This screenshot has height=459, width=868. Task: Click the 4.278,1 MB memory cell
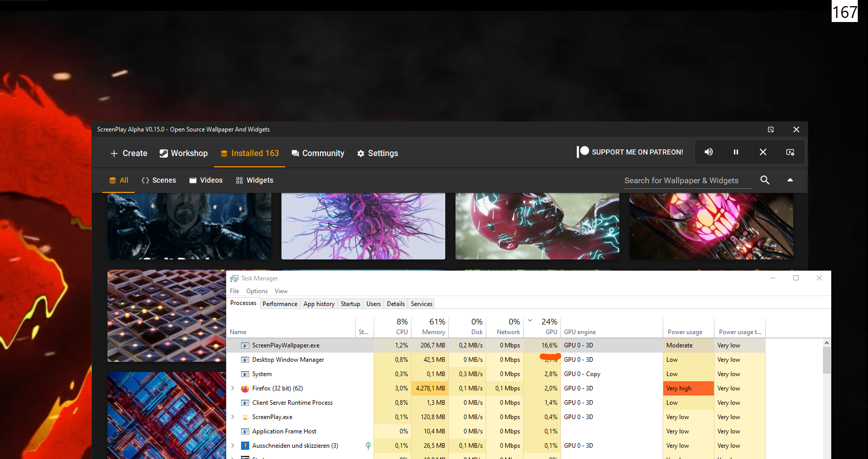click(430, 388)
